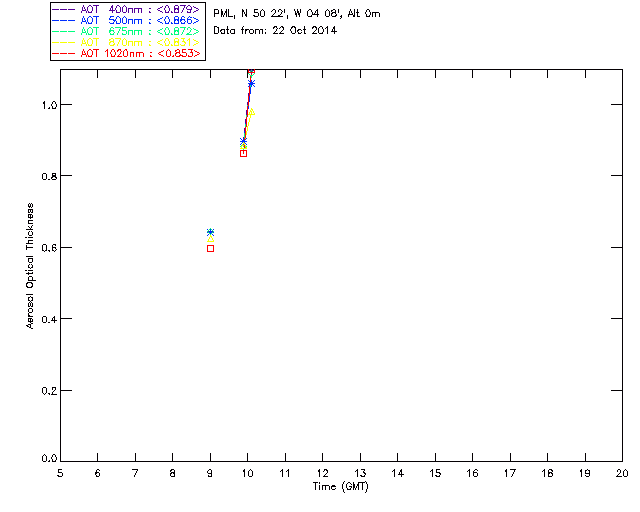Click the yellow triangle marker near 0.98
This screenshot has height=512, width=640.
[x=251, y=111]
